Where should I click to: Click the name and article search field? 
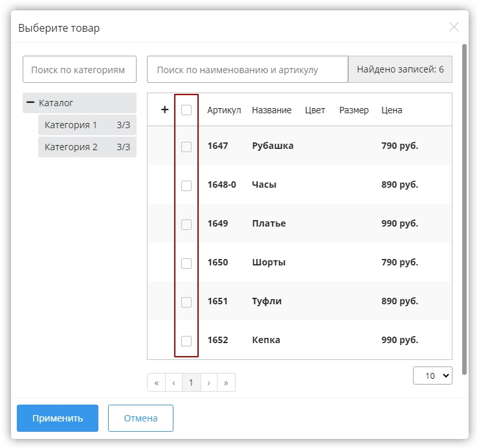coord(247,69)
